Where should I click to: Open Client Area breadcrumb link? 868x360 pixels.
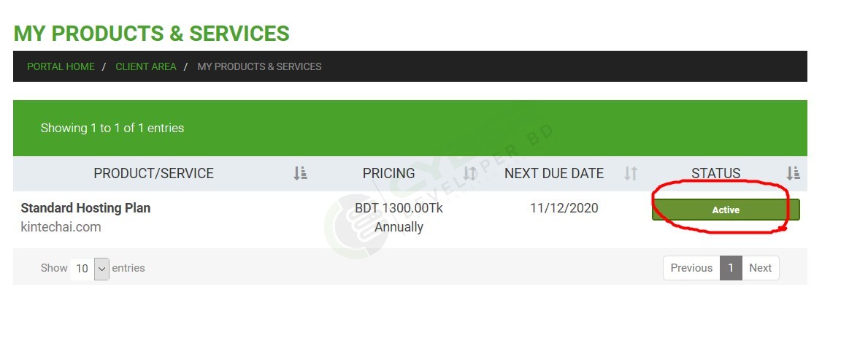pos(145,66)
